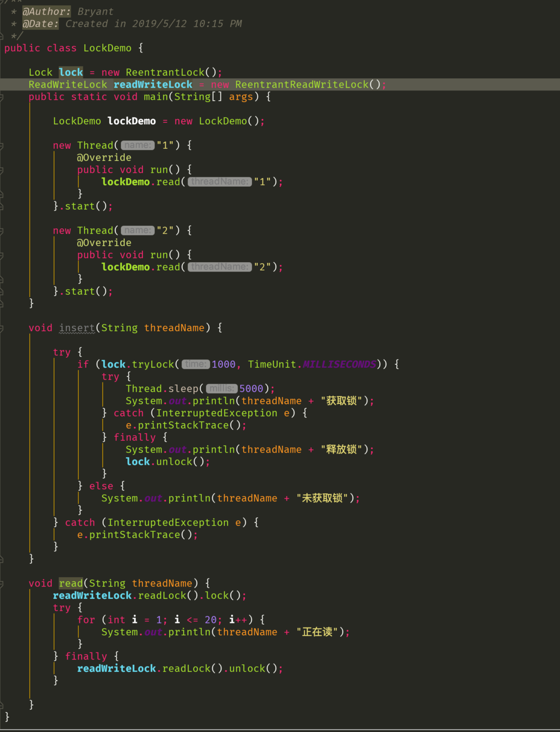
Task: Click the @Author: doc tag
Action: 47,12
